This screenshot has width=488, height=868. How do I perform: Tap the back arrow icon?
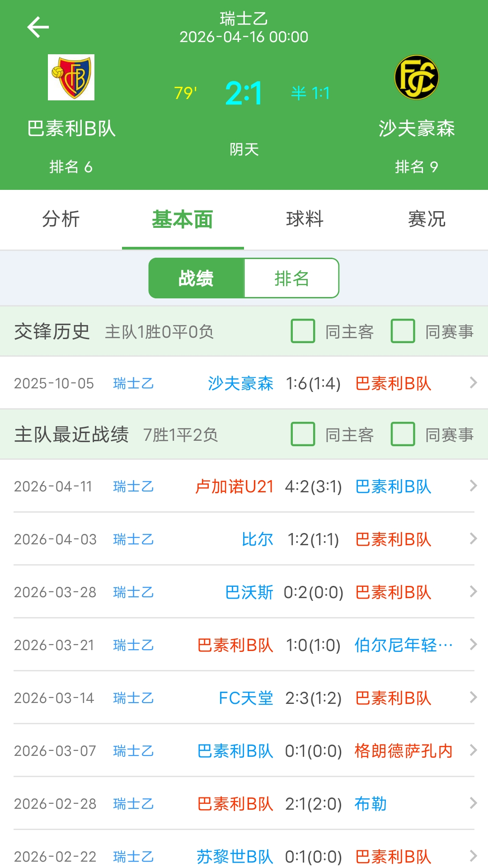pyautogui.click(x=38, y=27)
